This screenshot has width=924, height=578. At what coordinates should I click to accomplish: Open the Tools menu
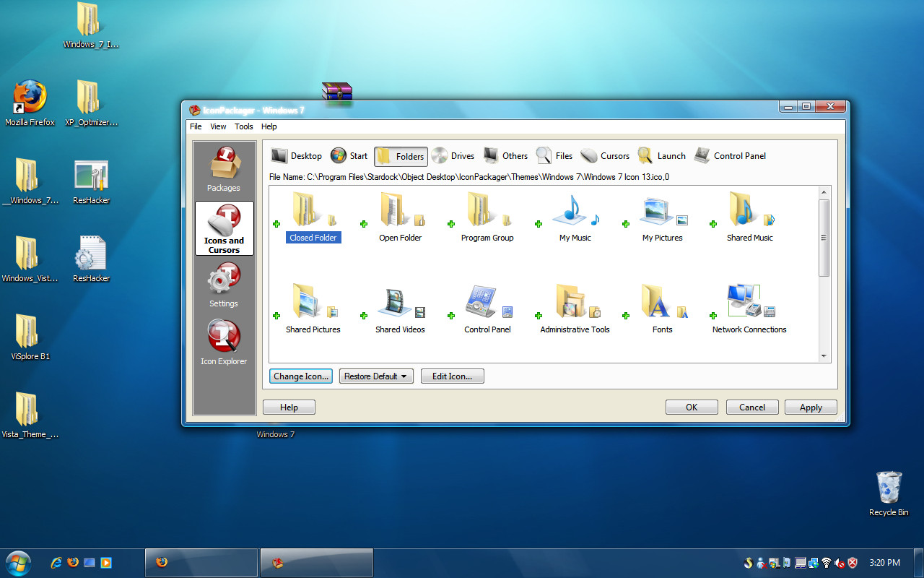coord(244,126)
